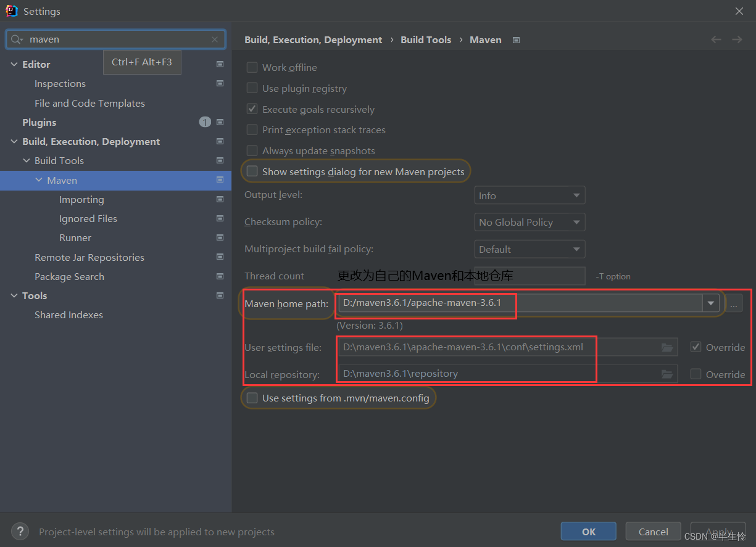This screenshot has height=547, width=756.
Task: Click the project-level icon beside Build, Execution, Deployment
Action: pyautogui.click(x=220, y=141)
